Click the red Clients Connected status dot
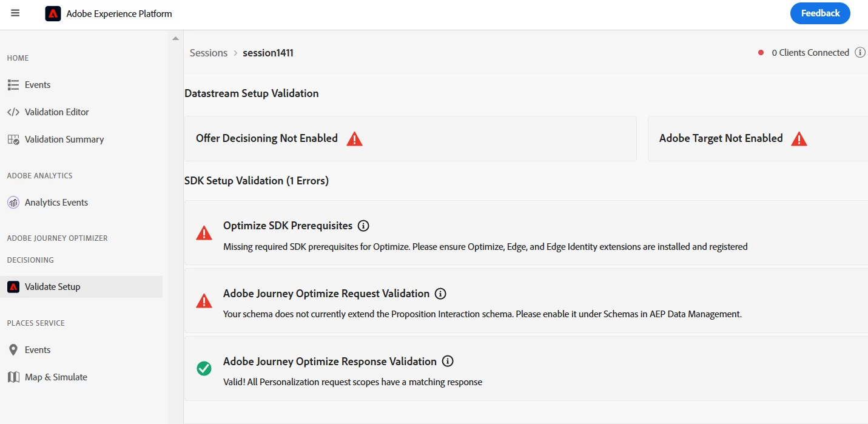 (x=761, y=53)
